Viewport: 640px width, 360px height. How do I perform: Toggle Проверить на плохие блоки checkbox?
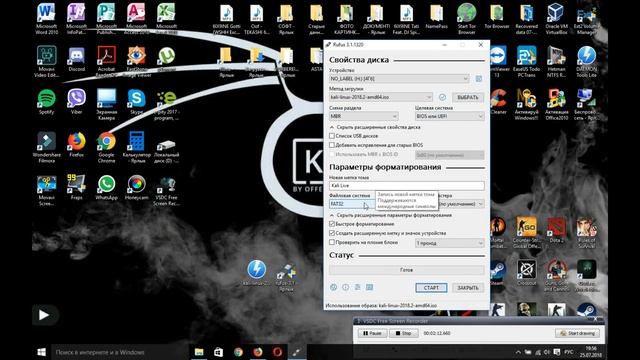(332, 242)
